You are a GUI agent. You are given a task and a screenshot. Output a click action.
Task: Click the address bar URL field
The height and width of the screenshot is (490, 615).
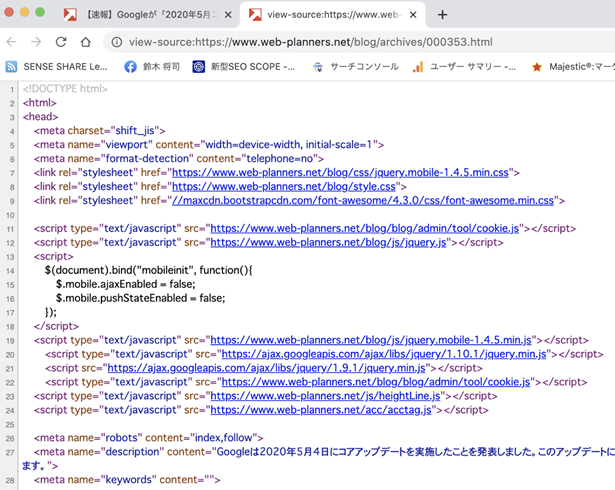coord(311,42)
